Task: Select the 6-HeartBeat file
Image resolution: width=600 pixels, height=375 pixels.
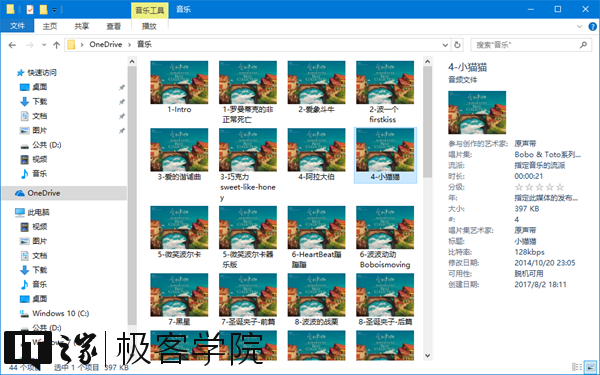Action: pyautogui.click(x=316, y=237)
